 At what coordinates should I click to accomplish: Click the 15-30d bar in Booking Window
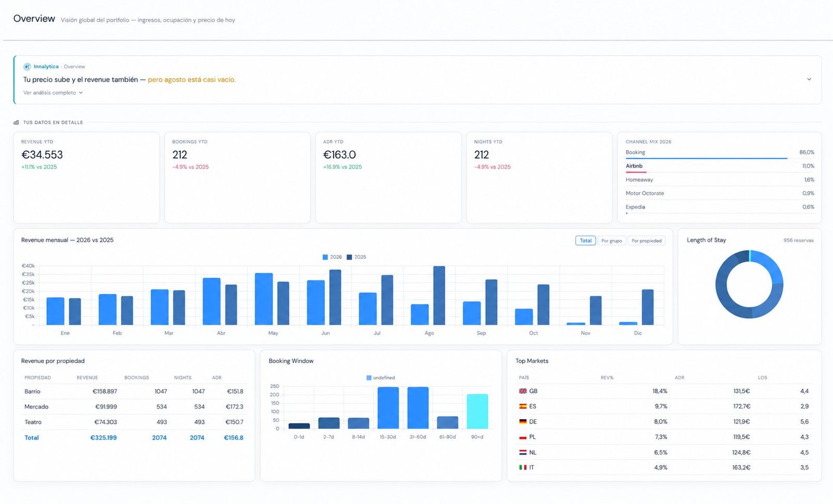point(388,408)
